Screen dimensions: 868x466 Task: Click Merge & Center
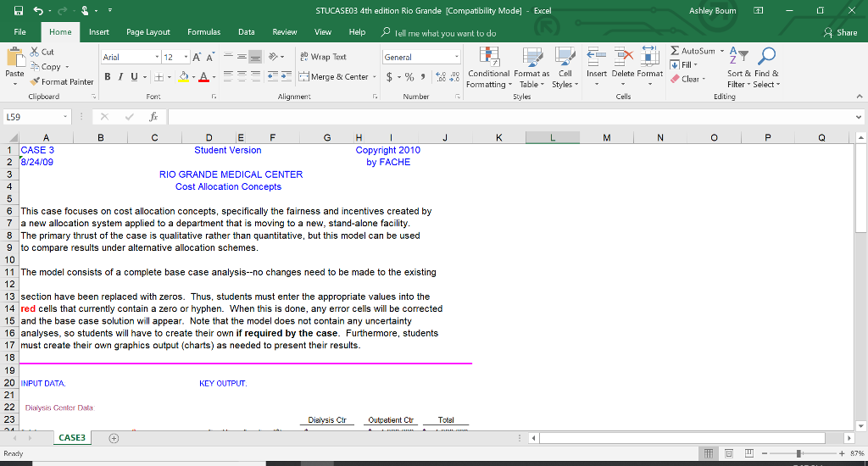(334, 77)
